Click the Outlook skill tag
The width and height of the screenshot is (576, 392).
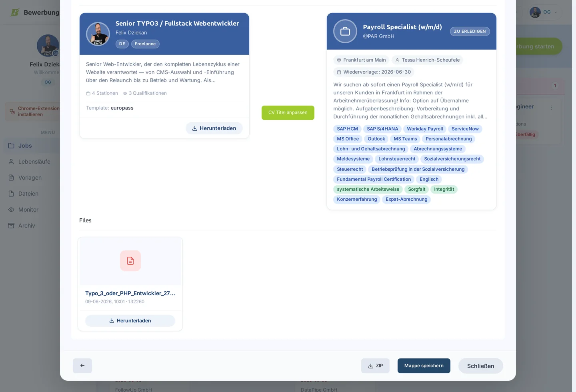(376, 139)
